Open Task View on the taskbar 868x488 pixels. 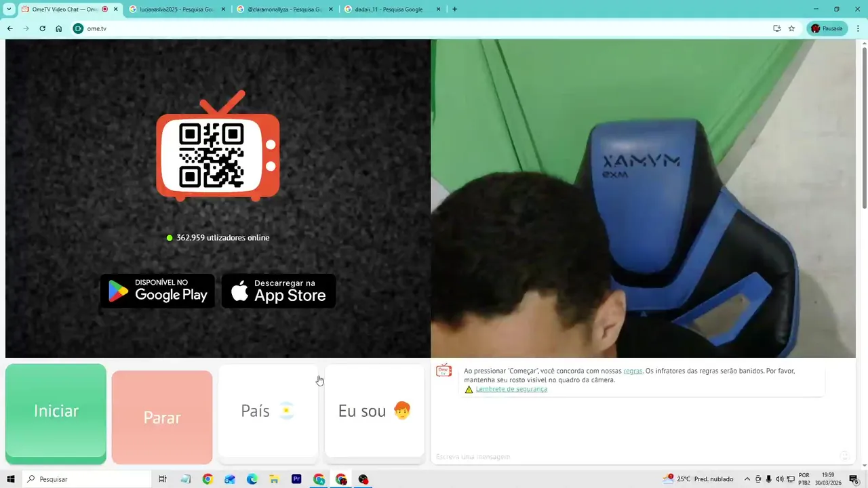(x=163, y=479)
